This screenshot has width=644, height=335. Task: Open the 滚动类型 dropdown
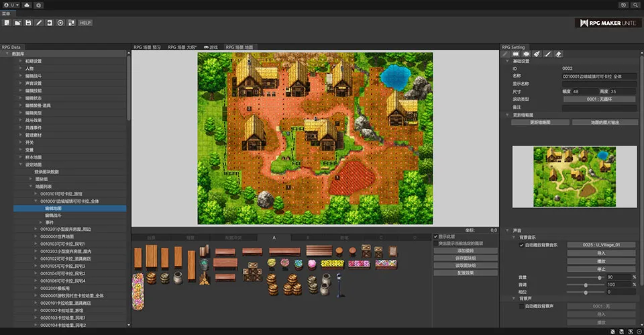[599, 99]
